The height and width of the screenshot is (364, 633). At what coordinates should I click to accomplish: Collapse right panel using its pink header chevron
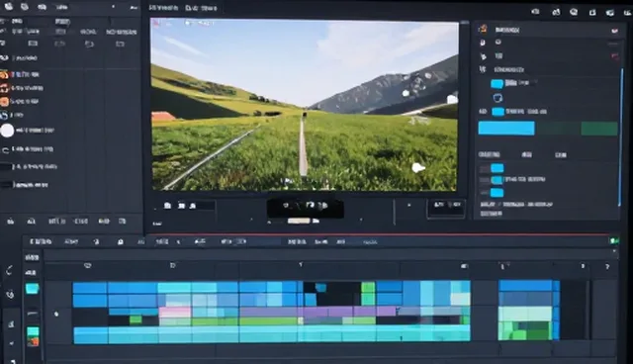coord(614,31)
